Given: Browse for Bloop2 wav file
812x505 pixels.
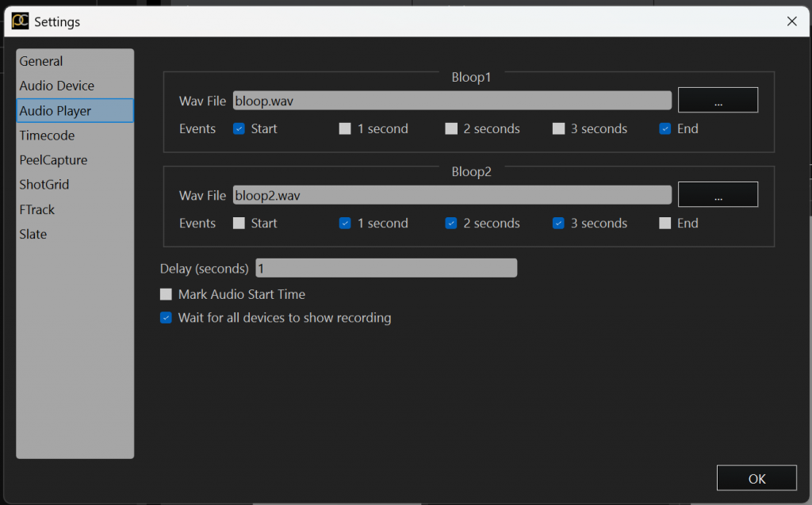Looking at the screenshot, I should 718,195.
